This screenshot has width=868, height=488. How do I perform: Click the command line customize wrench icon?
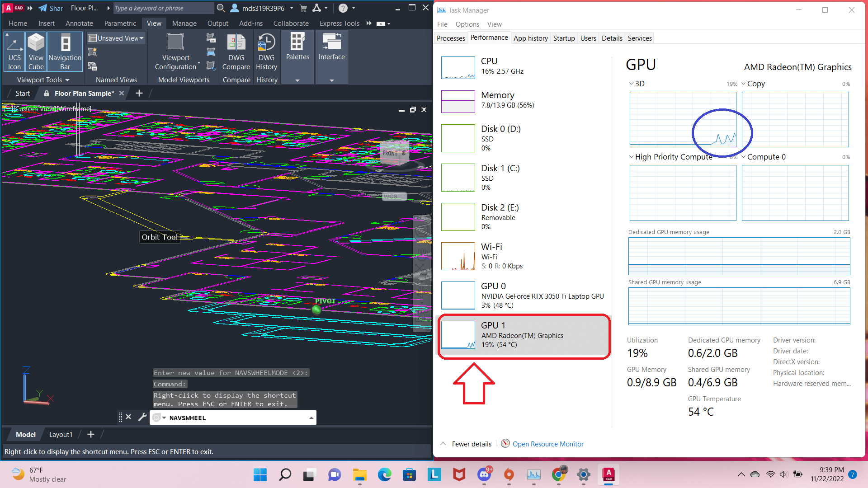[x=142, y=417]
